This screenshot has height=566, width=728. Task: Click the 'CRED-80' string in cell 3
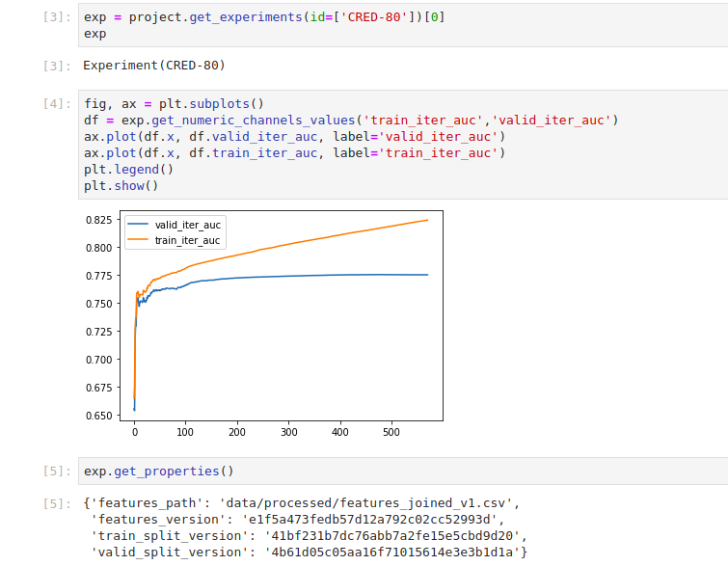click(375, 17)
